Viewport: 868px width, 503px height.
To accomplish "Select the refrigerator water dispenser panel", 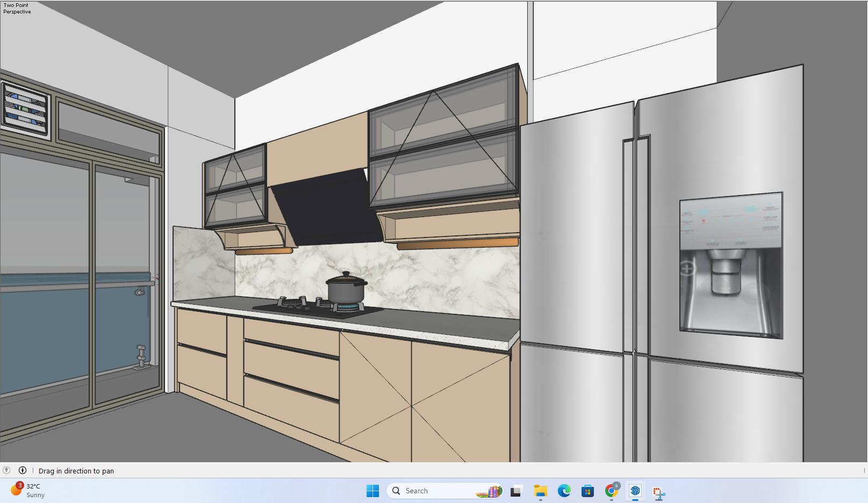I will click(x=730, y=264).
